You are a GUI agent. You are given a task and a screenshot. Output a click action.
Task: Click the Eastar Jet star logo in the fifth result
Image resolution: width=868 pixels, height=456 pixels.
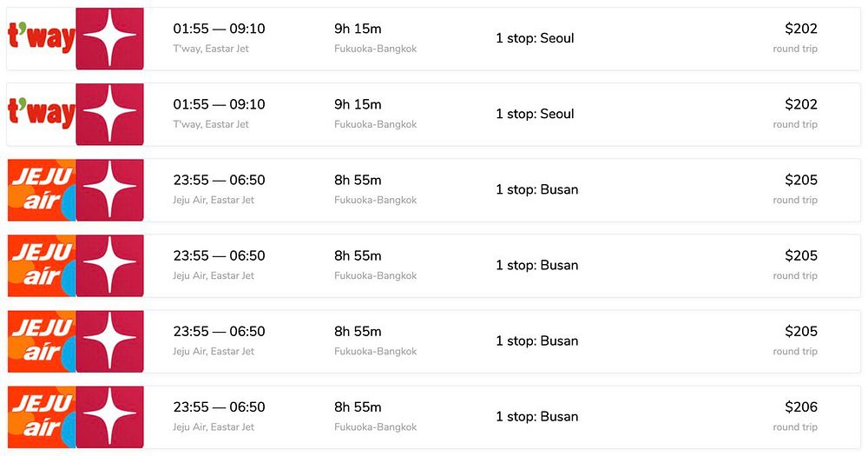109,340
